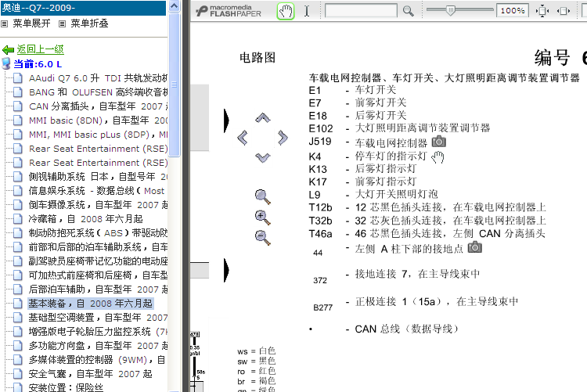This screenshot has width=587, height=392.
Task: Open 可加热式前座椅和后座椅 item
Action: click(98, 275)
